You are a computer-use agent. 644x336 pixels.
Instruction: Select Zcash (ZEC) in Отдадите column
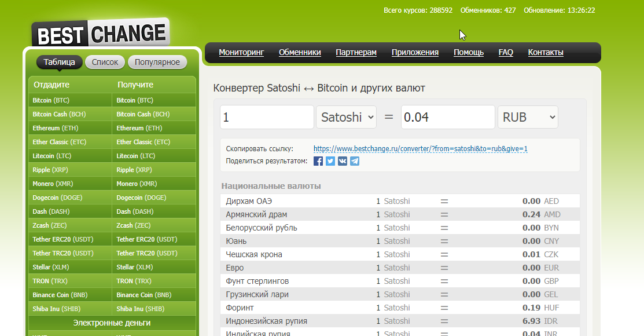coord(70,225)
